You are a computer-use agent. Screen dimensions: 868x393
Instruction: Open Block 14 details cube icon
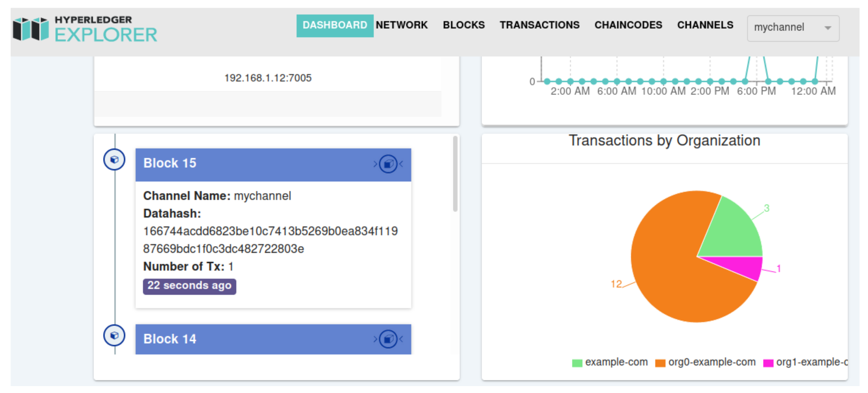coord(388,339)
